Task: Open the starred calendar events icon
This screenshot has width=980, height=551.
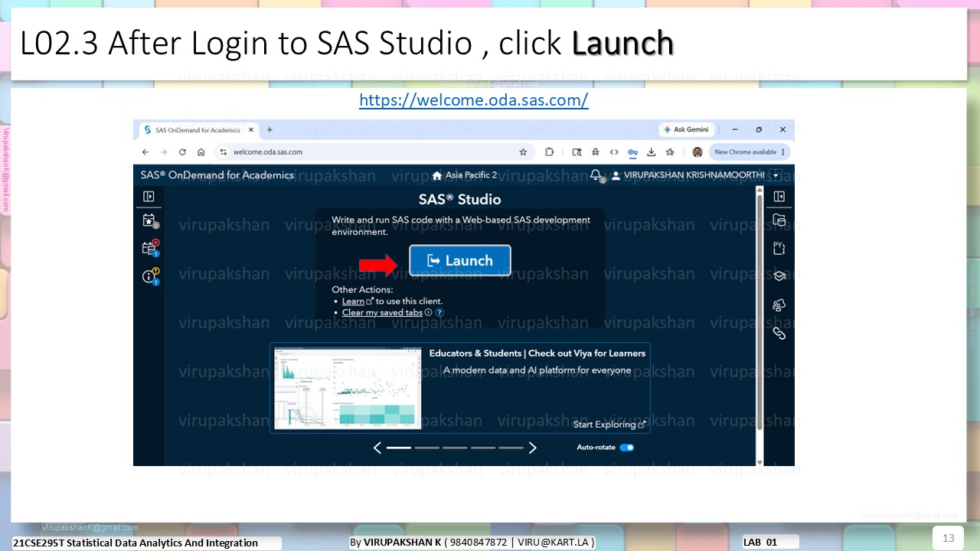Action: tap(149, 220)
